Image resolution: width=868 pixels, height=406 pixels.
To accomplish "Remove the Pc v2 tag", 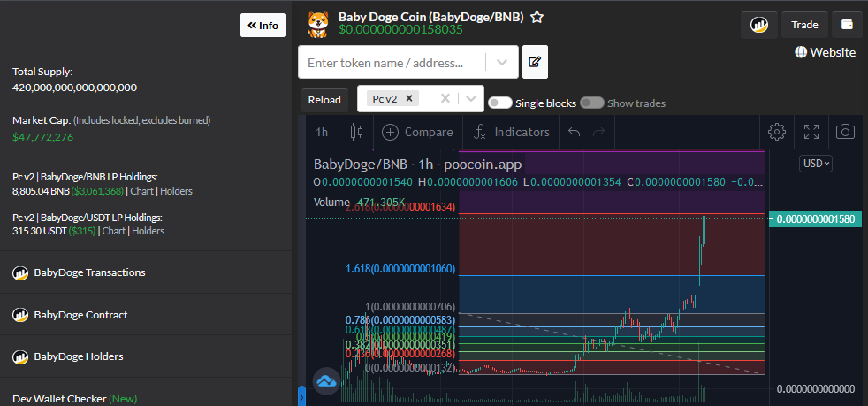I will (409, 98).
